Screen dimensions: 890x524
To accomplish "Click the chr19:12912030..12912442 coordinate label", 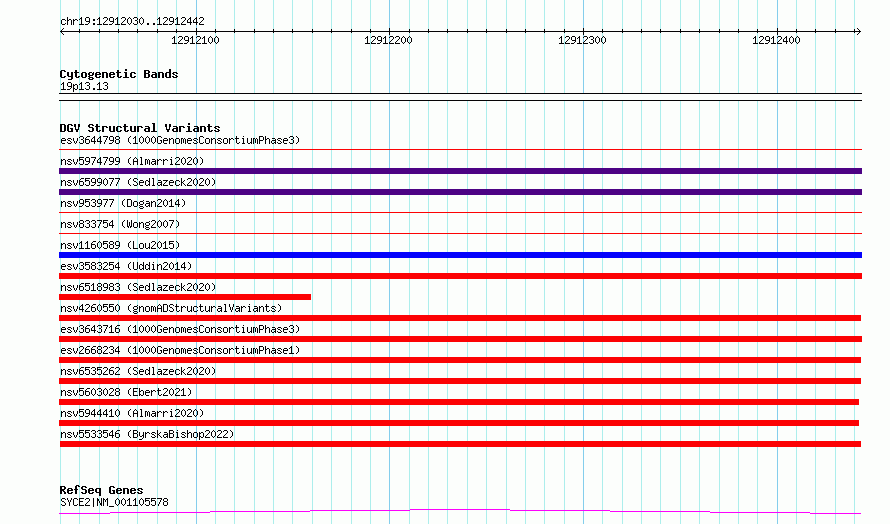I will coord(132,21).
